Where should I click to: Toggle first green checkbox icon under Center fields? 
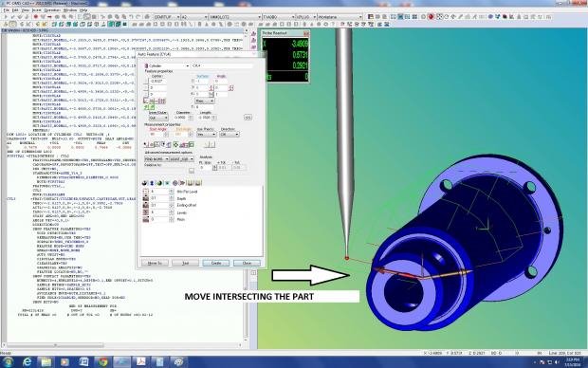147,107
